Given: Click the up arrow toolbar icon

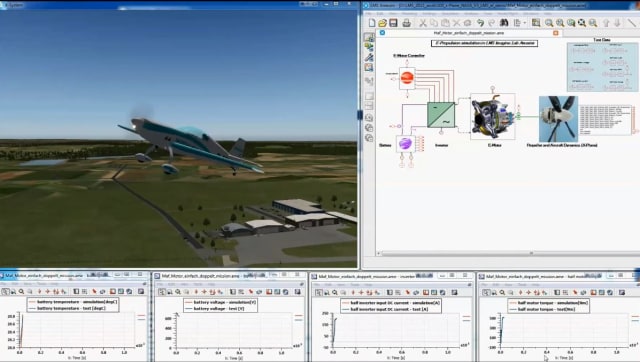Looking at the screenshot, I should [x=607, y=23].
